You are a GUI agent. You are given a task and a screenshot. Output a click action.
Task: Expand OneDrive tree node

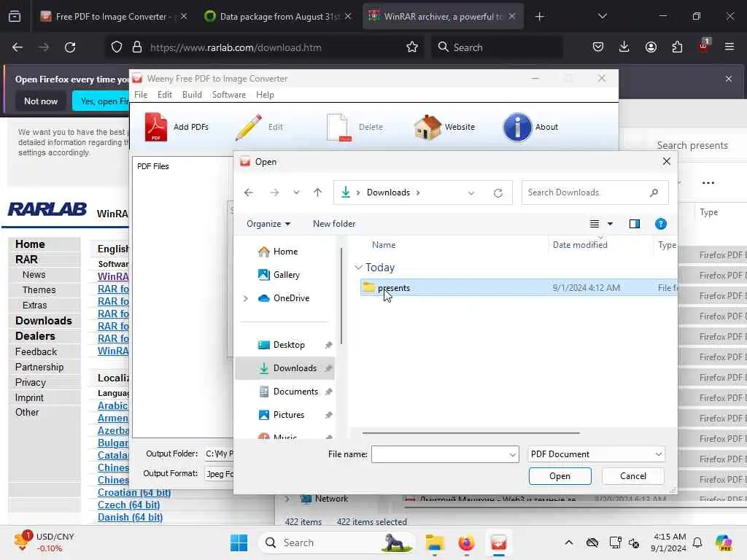[x=245, y=298]
